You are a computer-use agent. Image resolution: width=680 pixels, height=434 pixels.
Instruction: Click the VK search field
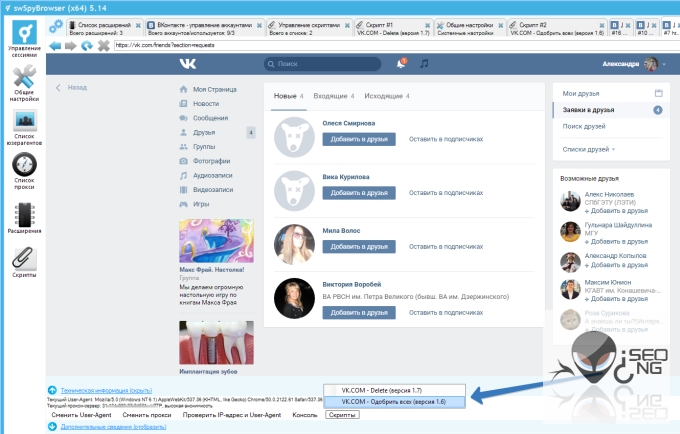[x=322, y=64]
